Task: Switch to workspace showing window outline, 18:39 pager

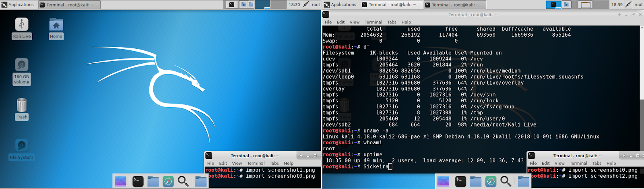Action: pyautogui.click(x=585, y=4)
